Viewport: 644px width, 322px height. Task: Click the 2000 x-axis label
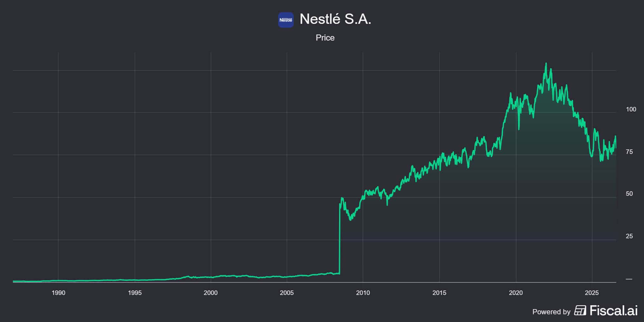pyautogui.click(x=211, y=293)
